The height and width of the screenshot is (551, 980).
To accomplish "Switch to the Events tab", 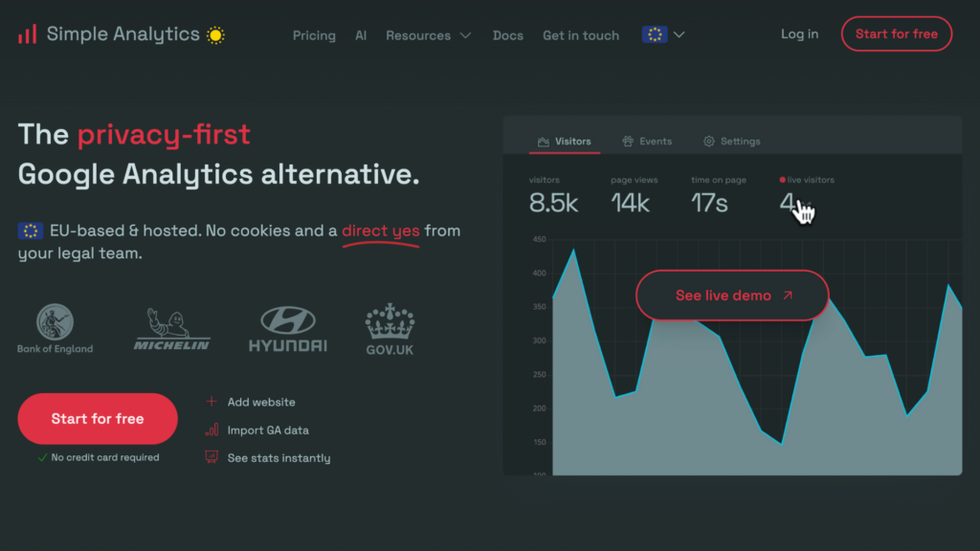I will pos(647,141).
